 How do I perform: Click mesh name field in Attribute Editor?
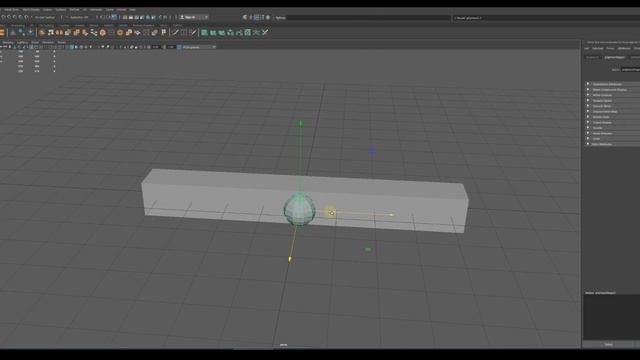coord(631,70)
